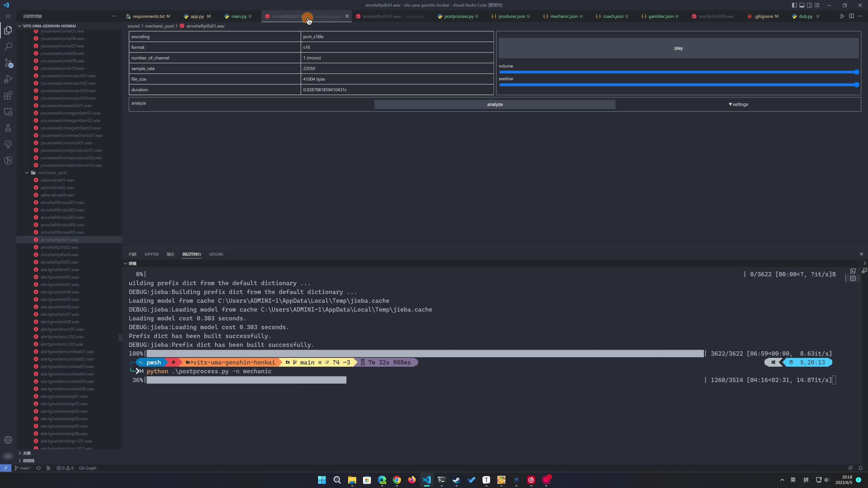This screenshot has width=868, height=488.
Task: Adjust the volume slider
Action: pyautogui.click(x=679, y=72)
